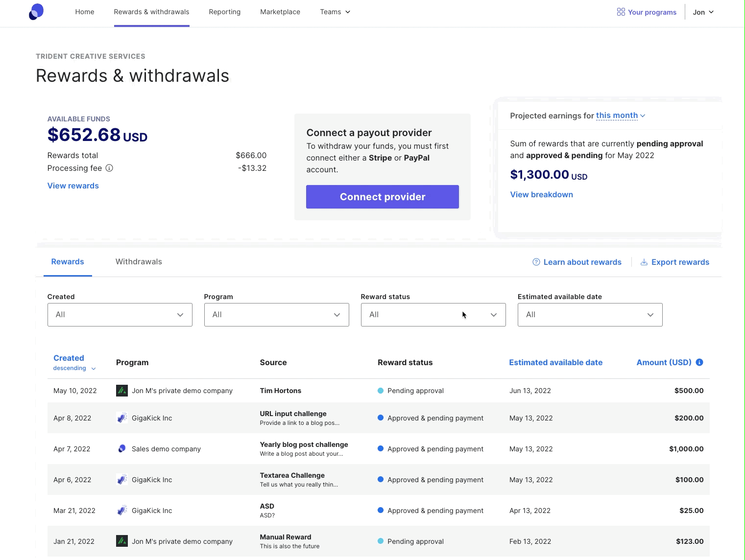The height and width of the screenshot is (560, 745).
Task: Click the $200.00 amount cell
Action: coord(689,418)
